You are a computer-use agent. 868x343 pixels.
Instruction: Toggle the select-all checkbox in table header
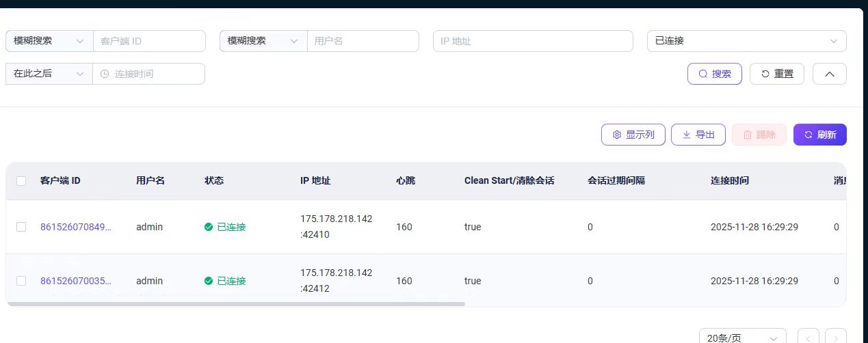pyautogui.click(x=21, y=181)
